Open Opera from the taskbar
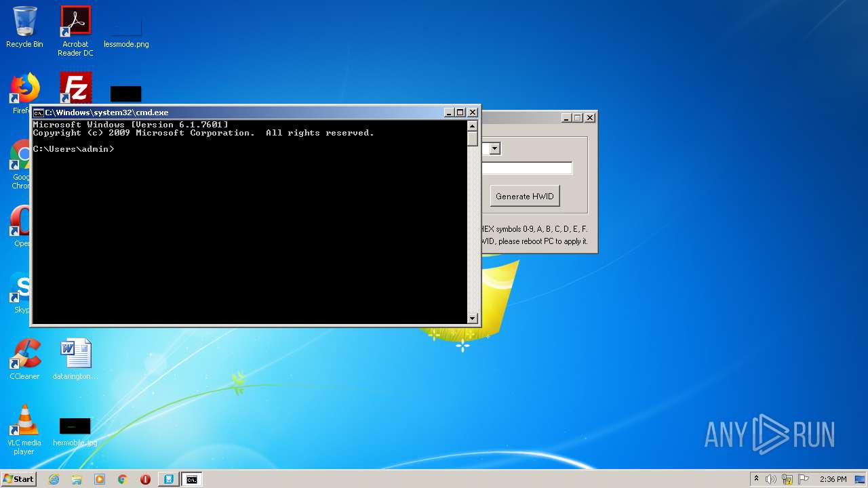Viewport: 868px width, 488px height. click(x=145, y=479)
